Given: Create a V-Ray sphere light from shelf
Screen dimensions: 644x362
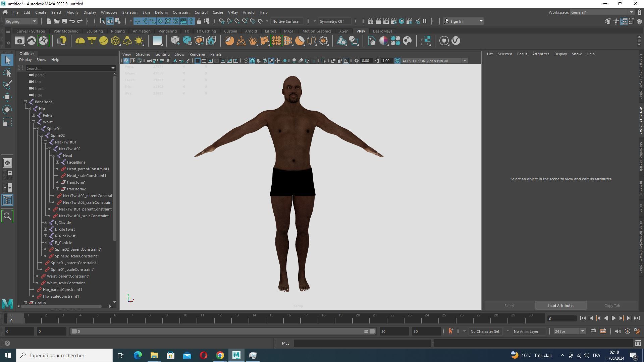Looking at the screenshot, I should pos(104,41).
